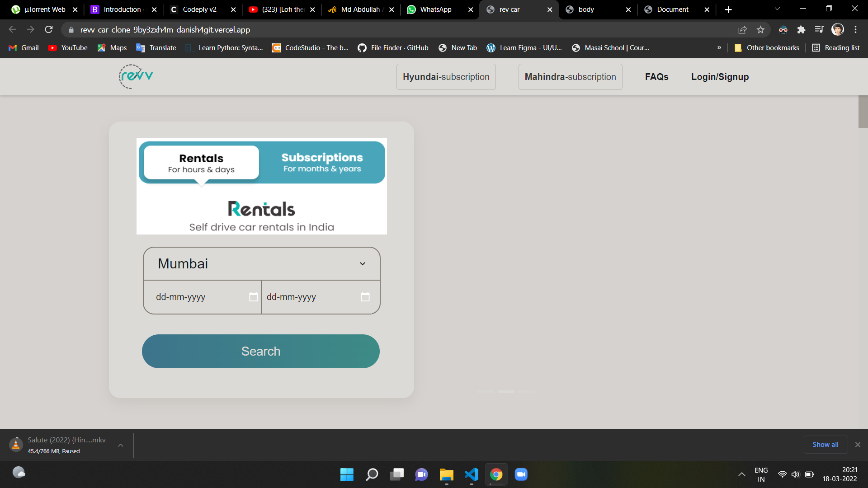
Task: Bookmark this page with star
Action: [x=760, y=30]
